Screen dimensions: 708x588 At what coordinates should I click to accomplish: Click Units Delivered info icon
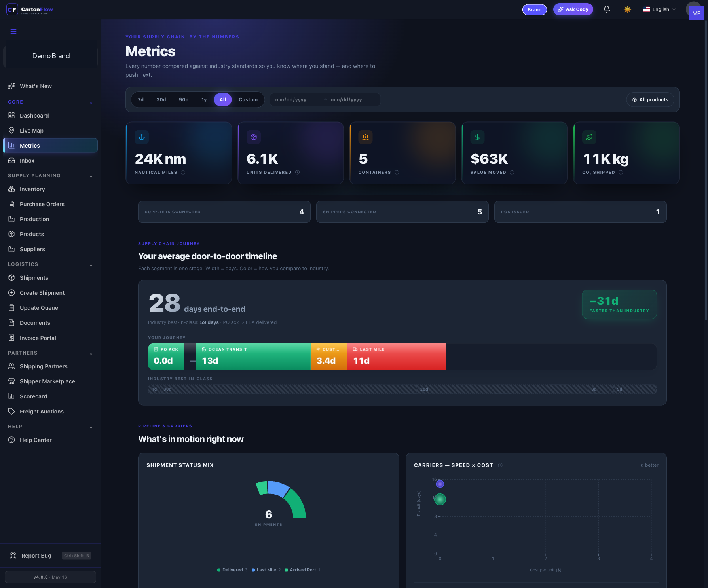[297, 172]
